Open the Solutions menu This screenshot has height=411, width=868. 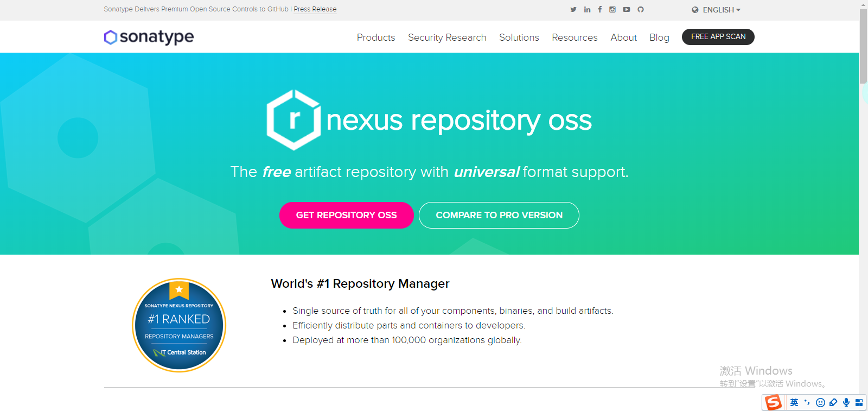[519, 37]
